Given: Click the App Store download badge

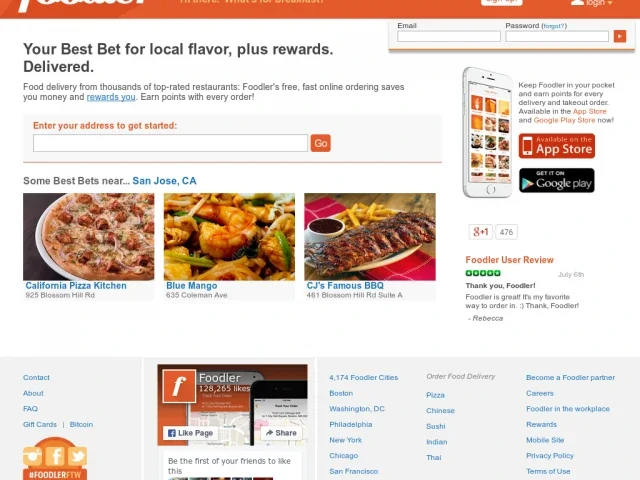Looking at the screenshot, I should [x=557, y=146].
